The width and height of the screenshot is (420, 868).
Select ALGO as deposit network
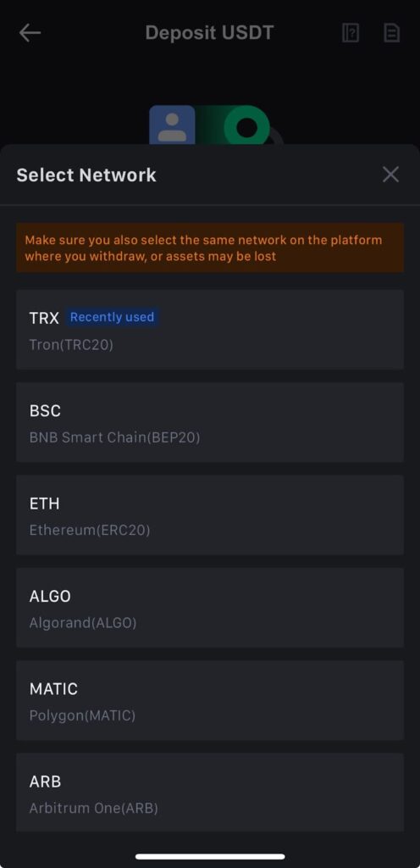210,607
